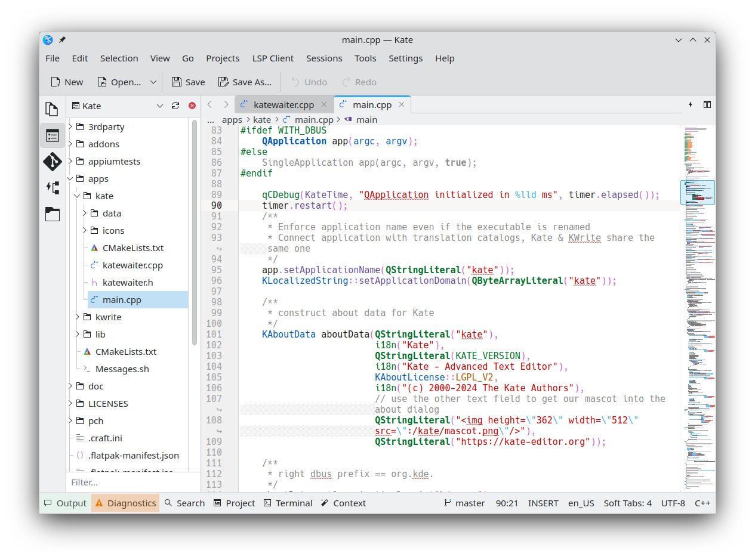Expand the 3rdparty folder
Image resolution: width=755 pixels, height=560 pixels.
click(x=70, y=126)
